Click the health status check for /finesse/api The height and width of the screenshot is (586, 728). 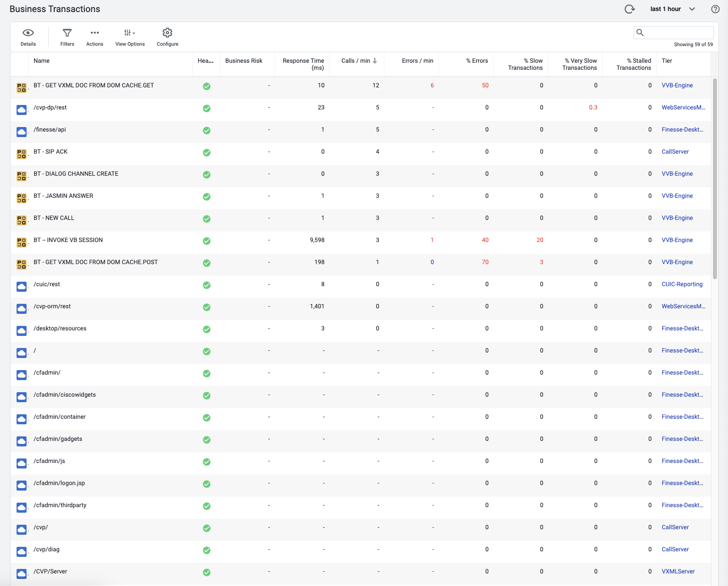(x=207, y=131)
